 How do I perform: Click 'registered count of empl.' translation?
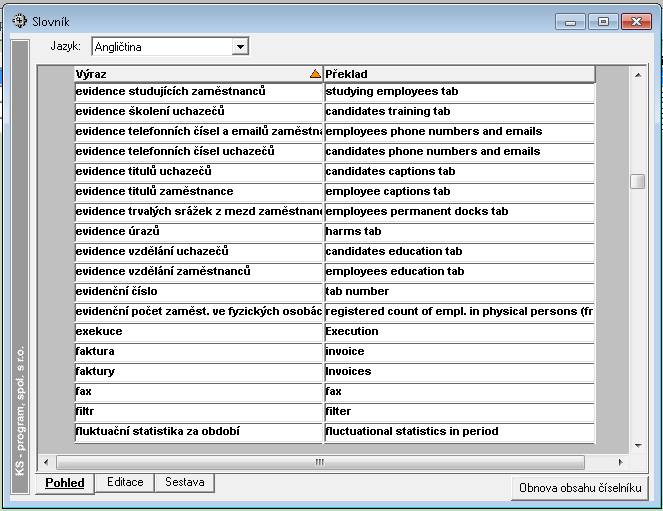point(459,312)
